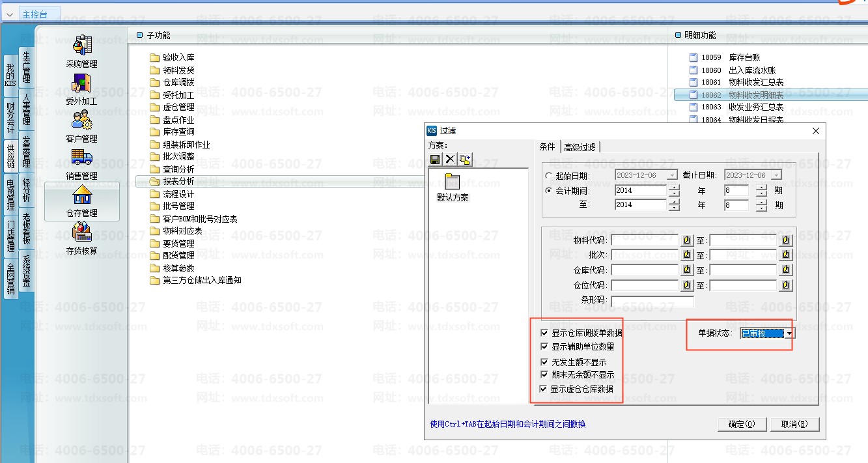Click the first 仓库代码 input field
Viewport: 868px width, 463px height.
point(645,270)
